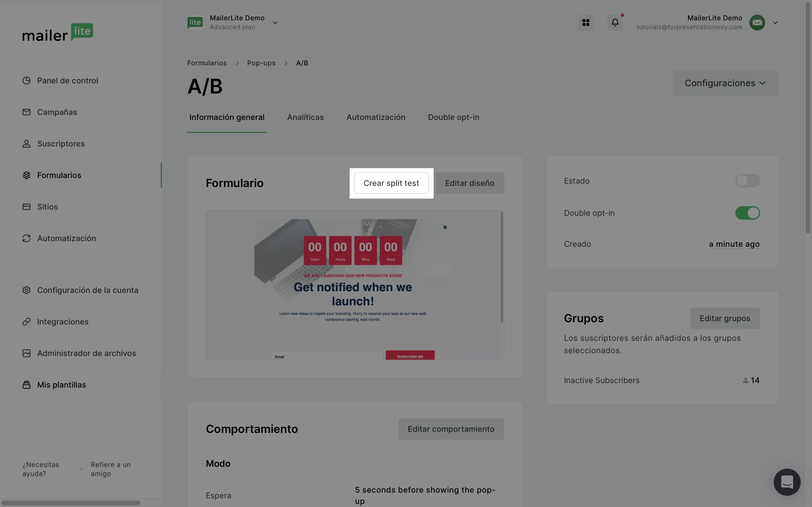The width and height of the screenshot is (812, 507).
Task: Click the Crear split test button
Action: point(391,183)
